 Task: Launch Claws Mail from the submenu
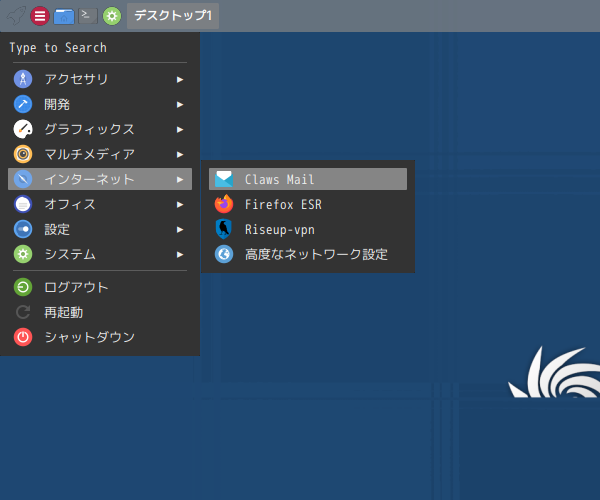point(308,179)
